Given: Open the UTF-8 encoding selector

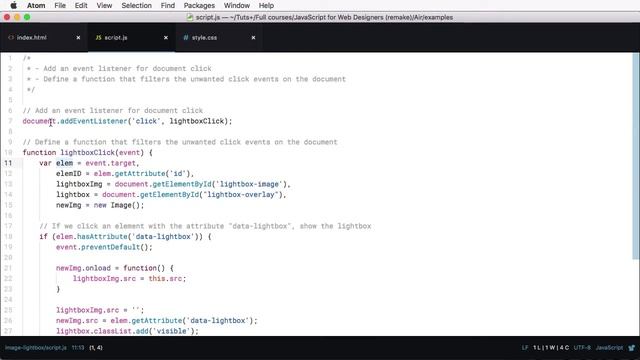Looking at the screenshot, I should coord(582,348).
